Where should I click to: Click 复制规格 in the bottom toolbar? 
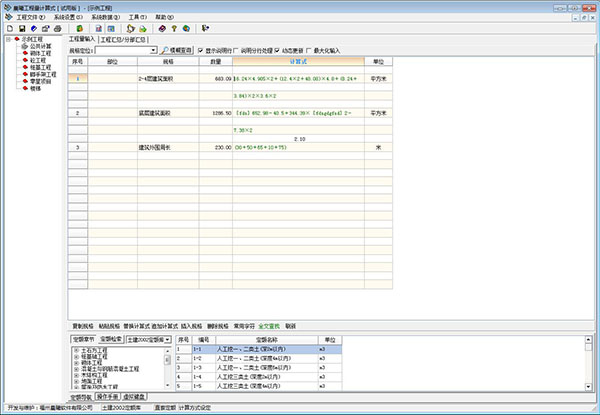click(x=83, y=326)
